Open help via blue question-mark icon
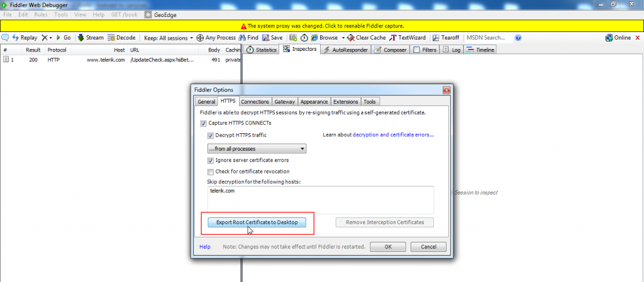 click(518, 38)
